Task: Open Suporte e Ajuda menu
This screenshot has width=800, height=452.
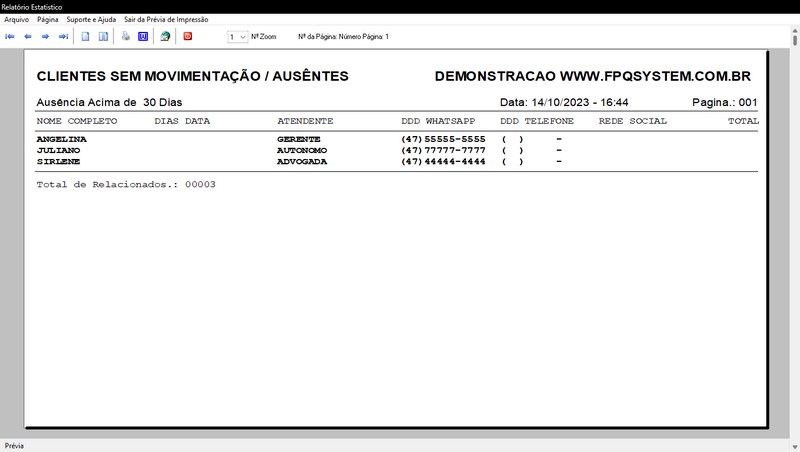Action: click(x=91, y=19)
